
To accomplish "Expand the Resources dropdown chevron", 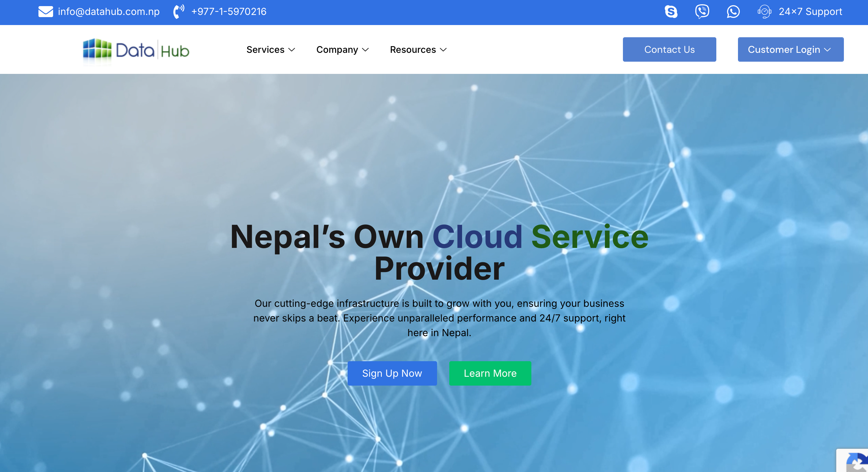I will pyautogui.click(x=443, y=50).
